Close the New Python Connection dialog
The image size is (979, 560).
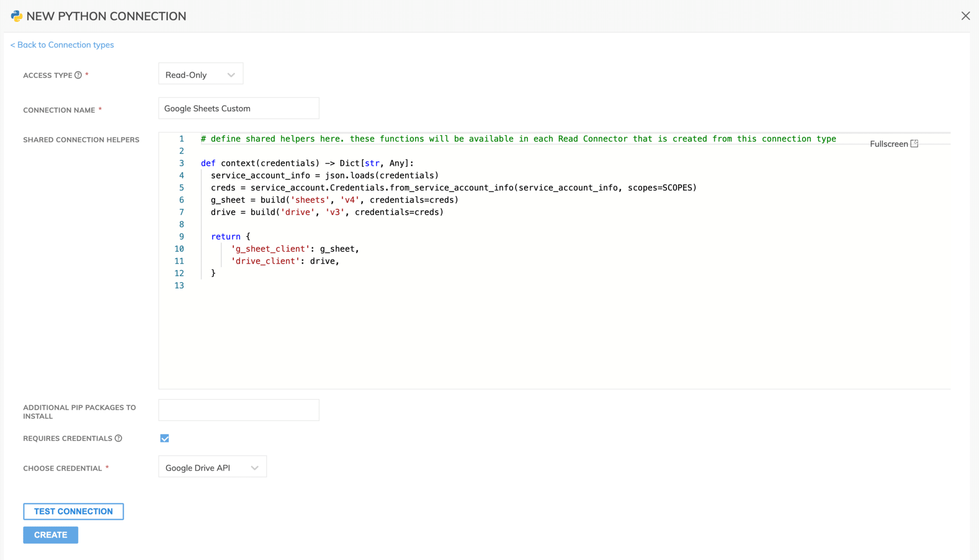(x=966, y=16)
